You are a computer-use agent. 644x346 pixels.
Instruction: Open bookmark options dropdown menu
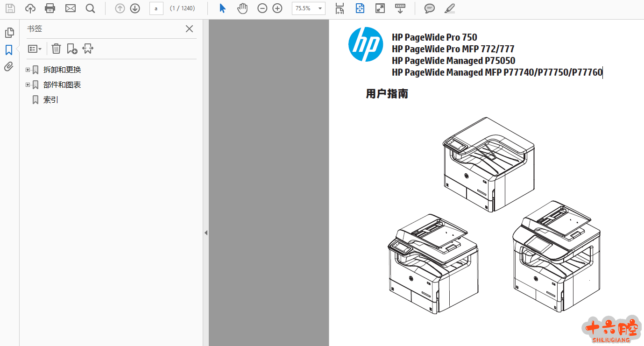click(x=35, y=49)
